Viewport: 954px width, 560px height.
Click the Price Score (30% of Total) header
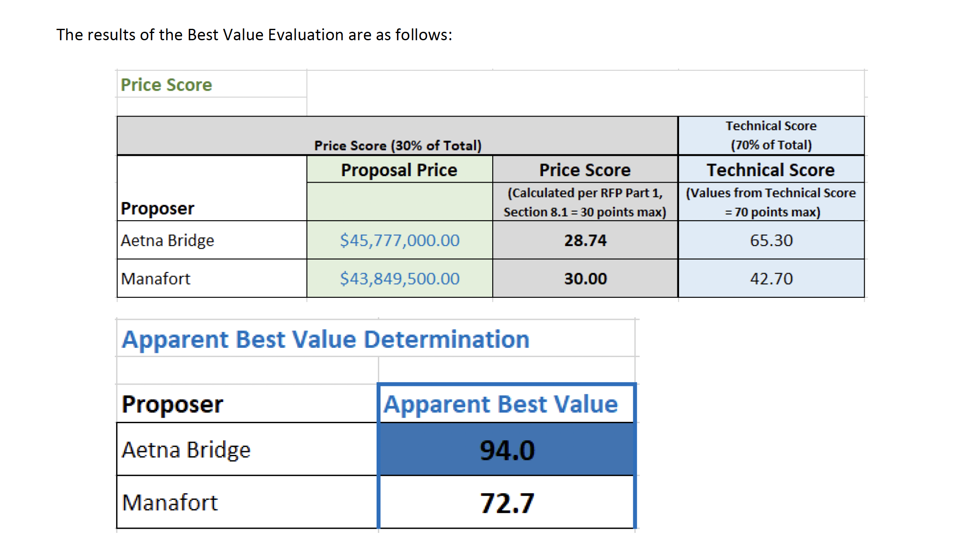397,145
